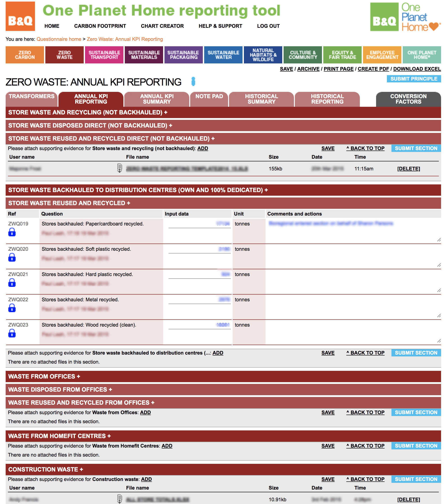Click ADD for Store waste and recycling evidence
This screenshot has width=444, height=504.
tap(203, 149)
